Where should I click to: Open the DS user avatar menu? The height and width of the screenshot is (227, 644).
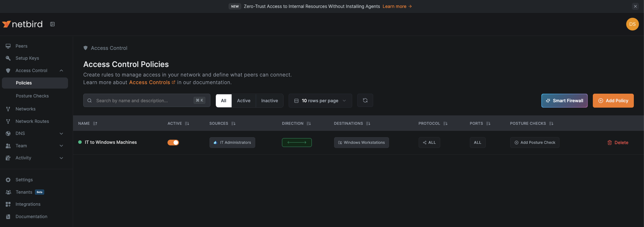click(x=632, y=24)
